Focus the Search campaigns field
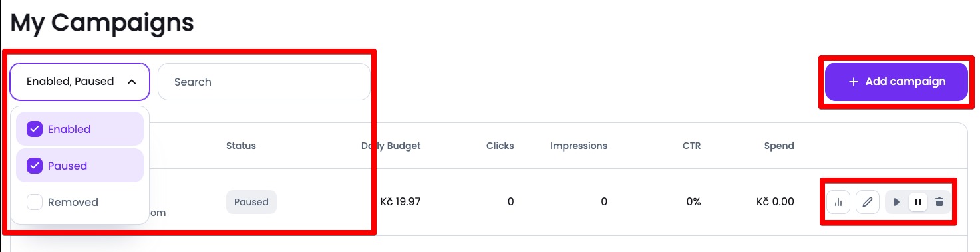Image resolution: width=980 pixels, height=252 pixels. pyautogui.click(x=264, y=82)
